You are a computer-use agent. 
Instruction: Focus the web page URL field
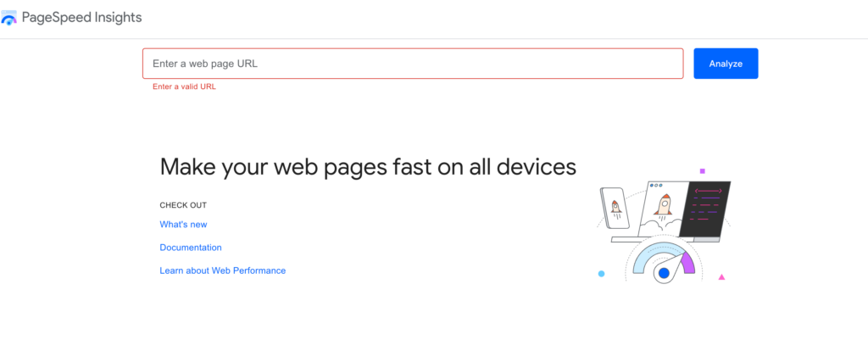(413, 64)
